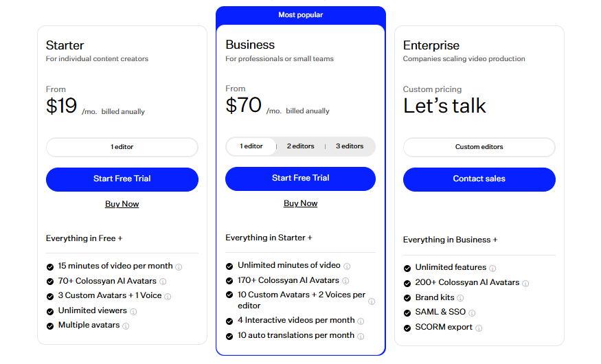
Task: Start Free Trial for Business plan
Action: [301, 179]
